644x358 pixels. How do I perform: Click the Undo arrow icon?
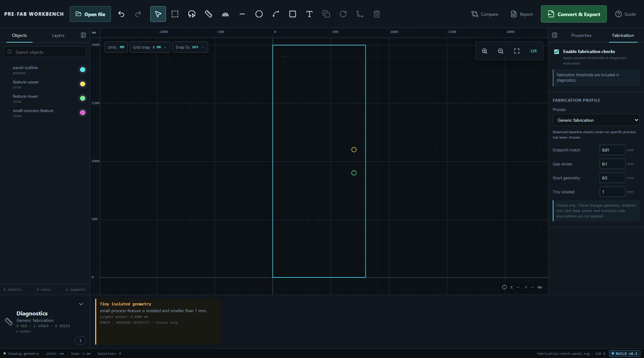[x=121, y=14]
